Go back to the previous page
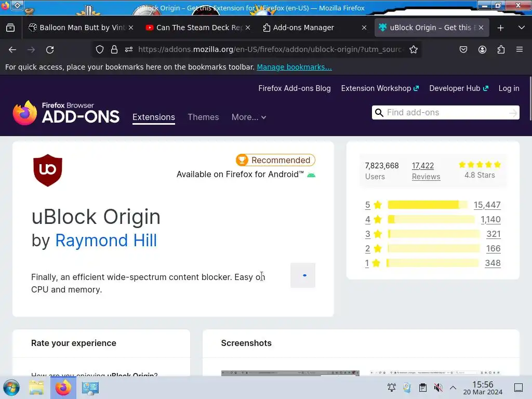The width and height of the screenshot is (532, 399). pos(12,50)
